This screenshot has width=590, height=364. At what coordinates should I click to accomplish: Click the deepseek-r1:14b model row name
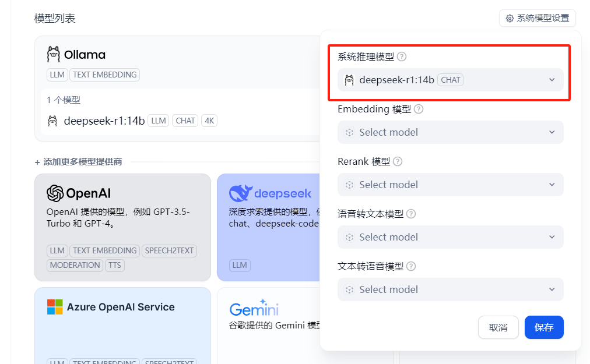tap(104, 121)
